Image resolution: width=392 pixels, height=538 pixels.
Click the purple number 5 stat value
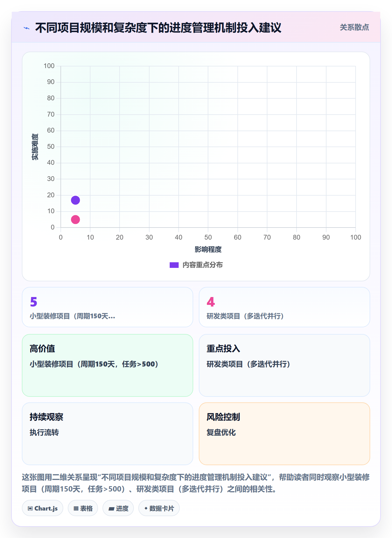[x=34, y=302]
